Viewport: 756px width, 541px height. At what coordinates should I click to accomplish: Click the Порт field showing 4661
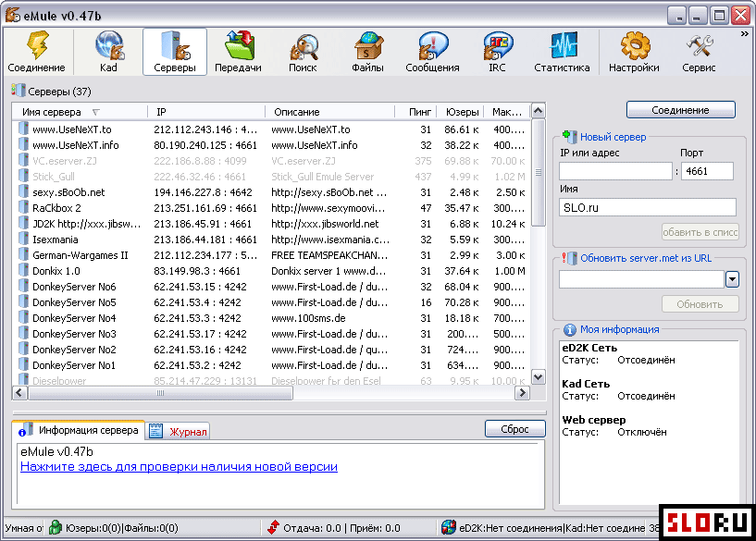pyautogui.click(x=707, y=171)
